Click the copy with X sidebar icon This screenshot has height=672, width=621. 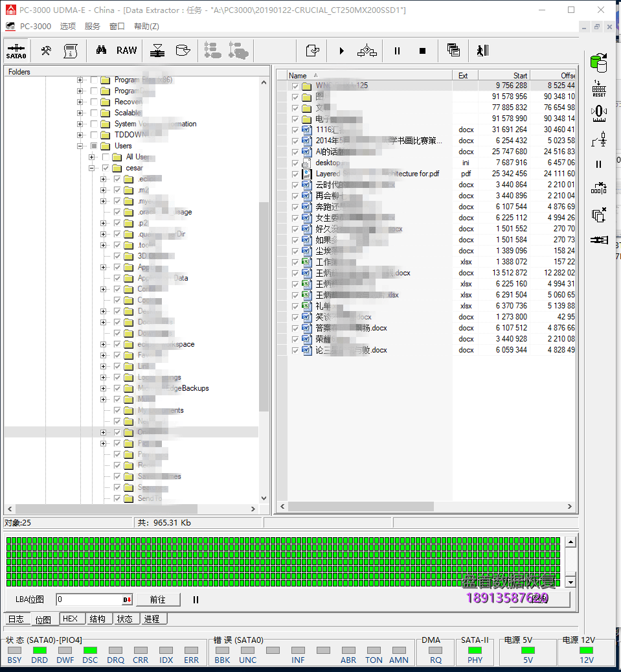(599, 214)
